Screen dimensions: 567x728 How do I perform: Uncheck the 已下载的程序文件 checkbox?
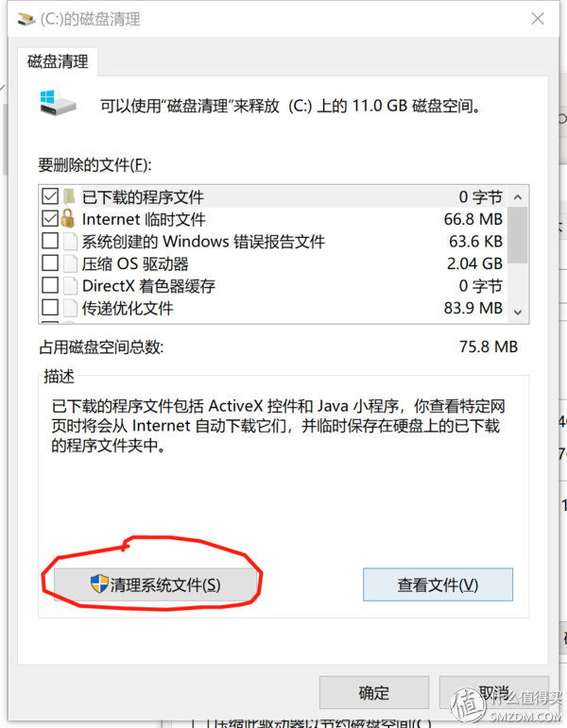coord(50,196)
